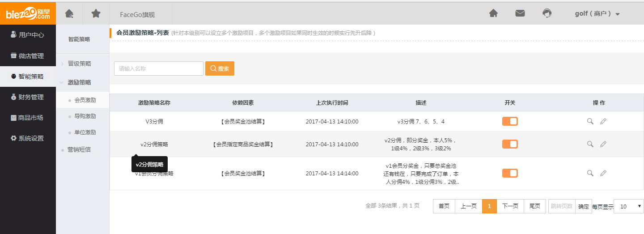Click the home icon in top-right header
Viewport: 644px width, 234px height.
coord(493,13)
